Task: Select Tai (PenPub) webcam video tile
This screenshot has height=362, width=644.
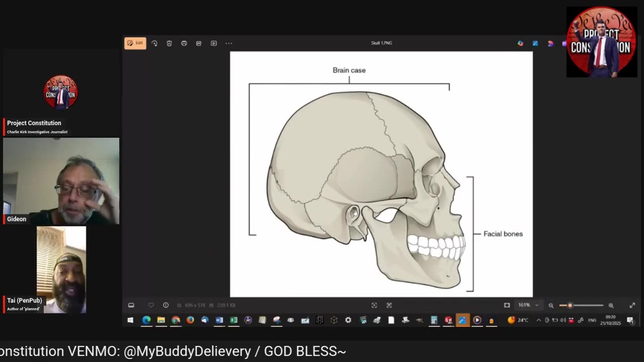Action: (61, 270)
